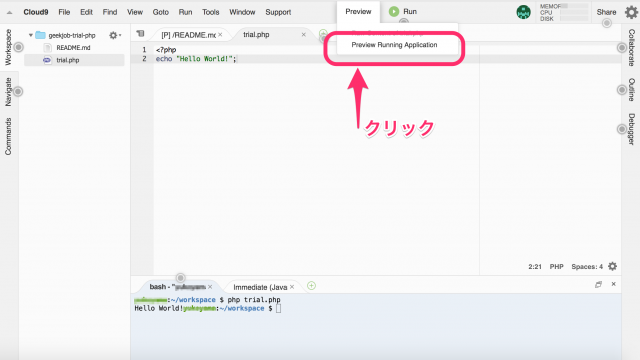Click the Cloud9 menu label

36,12
